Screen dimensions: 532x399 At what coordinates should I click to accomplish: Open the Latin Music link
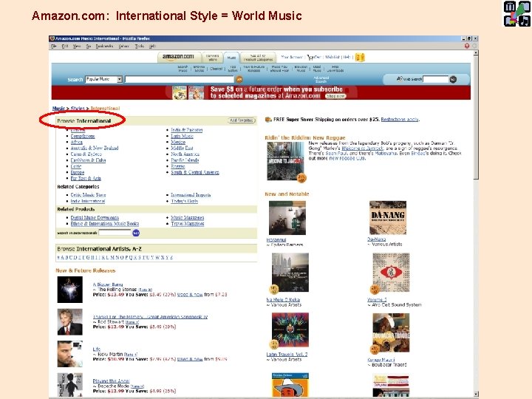(x=182, y=136)
